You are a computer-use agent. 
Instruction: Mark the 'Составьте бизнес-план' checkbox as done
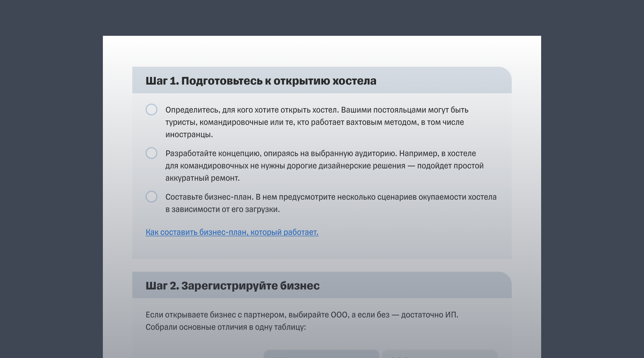(151, 197)
